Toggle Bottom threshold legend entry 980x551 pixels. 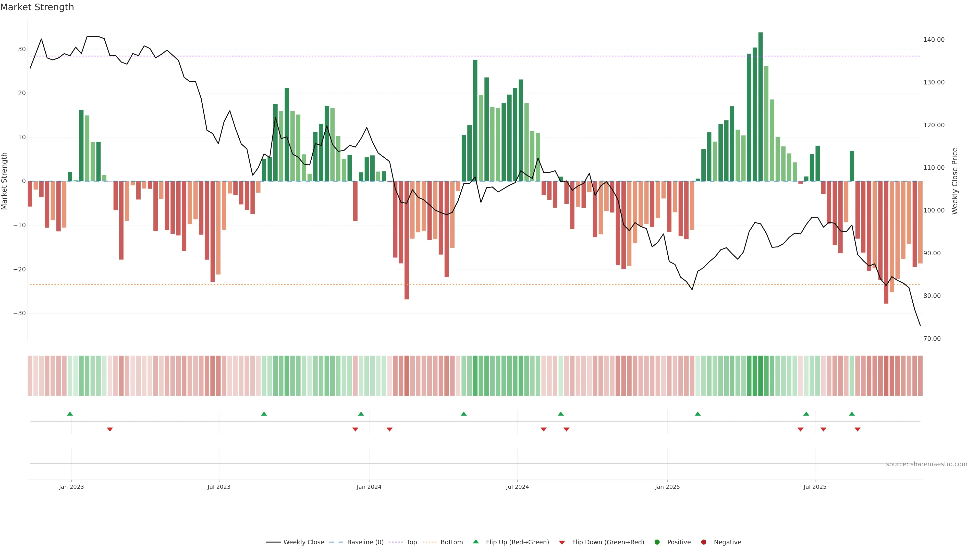tap(451, 542)
